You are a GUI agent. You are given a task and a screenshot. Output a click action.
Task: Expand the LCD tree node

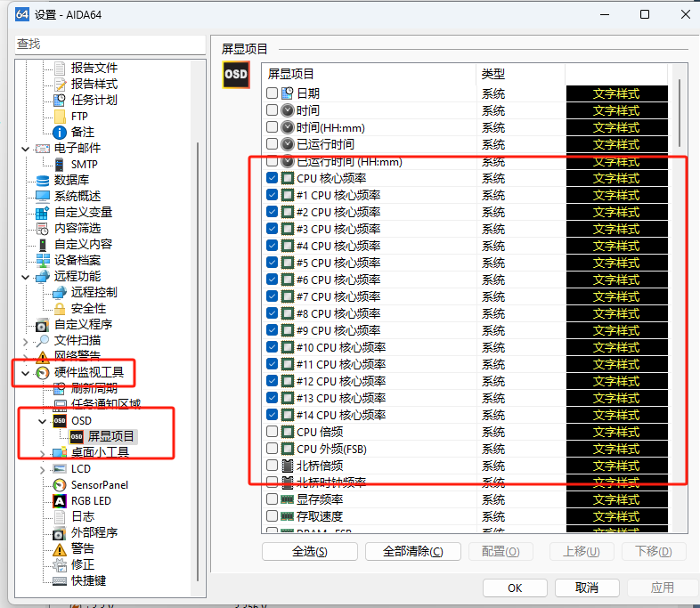(x=43, y=470)
